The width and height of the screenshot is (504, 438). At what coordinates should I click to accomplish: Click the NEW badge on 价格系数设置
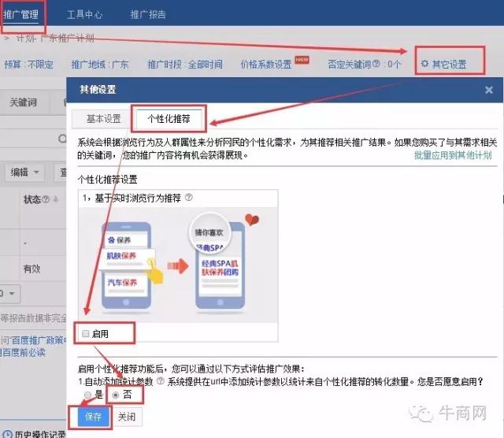(x=301, y=60)
